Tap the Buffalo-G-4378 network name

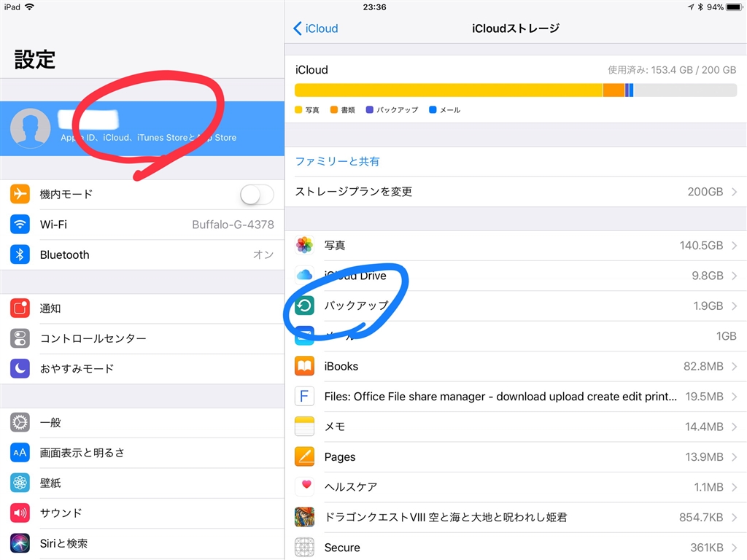[x=233, y=225]
